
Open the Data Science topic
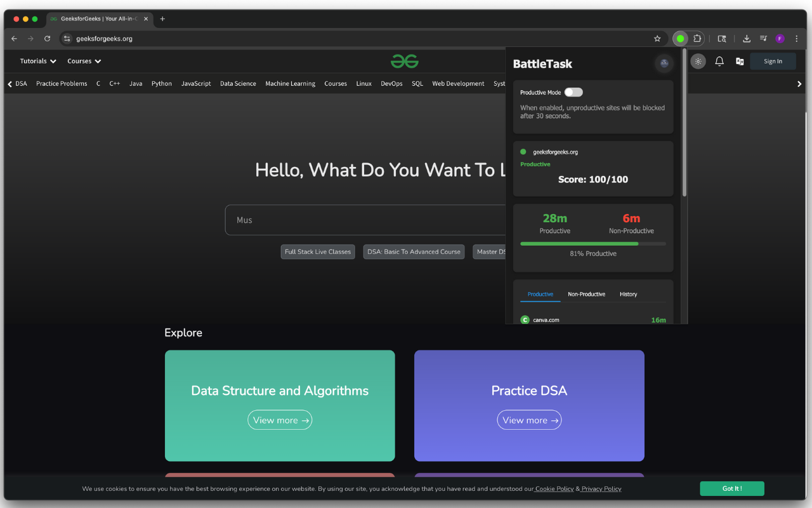click(238, 84)
